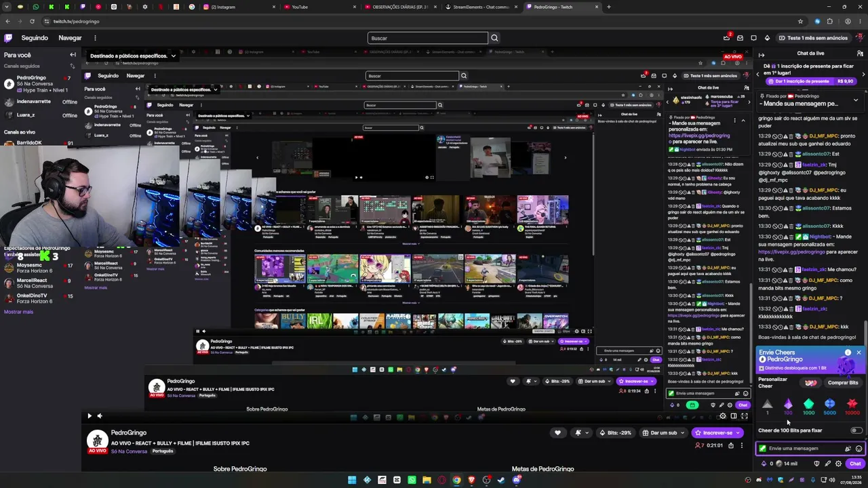868x488 pixels.
Task: Open MarcellReact channel in sidebar
Action: [39, 283]
